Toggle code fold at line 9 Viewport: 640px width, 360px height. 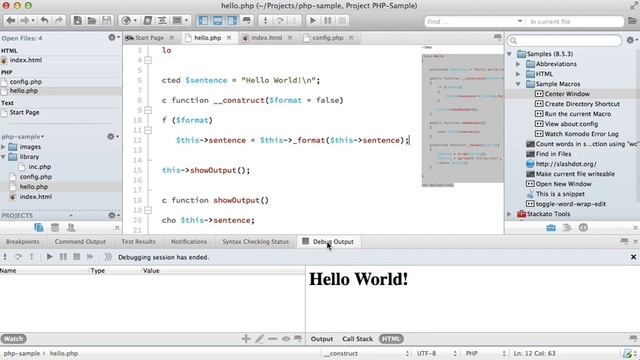pos(148,110)
